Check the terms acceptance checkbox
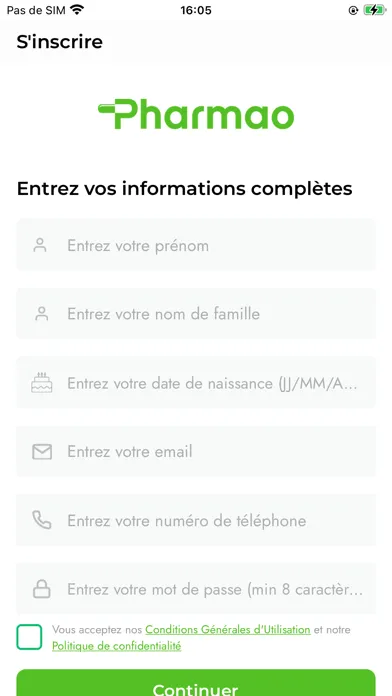This screenshot has height=696, width=392. coord(29,637)
